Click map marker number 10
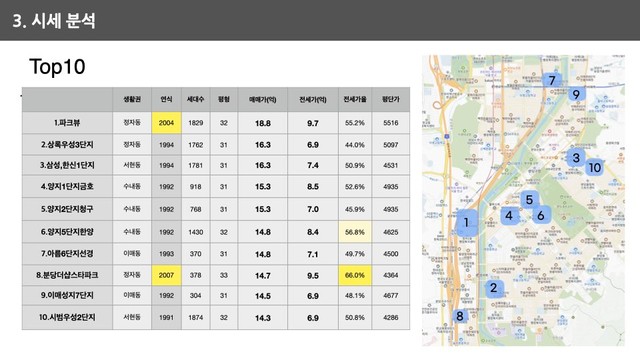 click(x=595, y=167)
